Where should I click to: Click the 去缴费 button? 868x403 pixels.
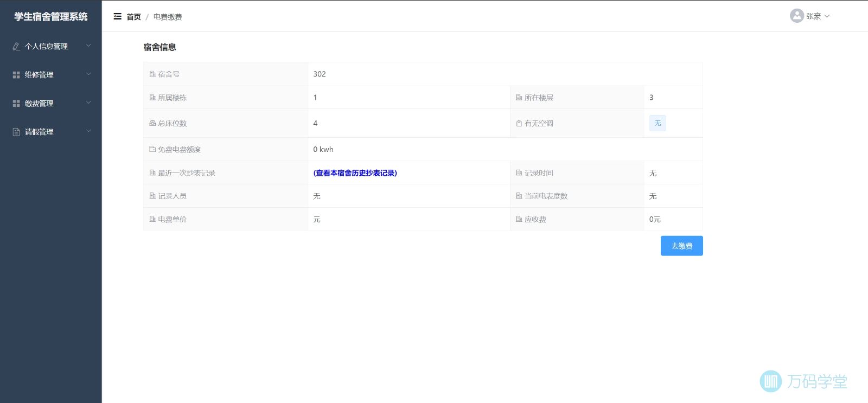(682, 246)
